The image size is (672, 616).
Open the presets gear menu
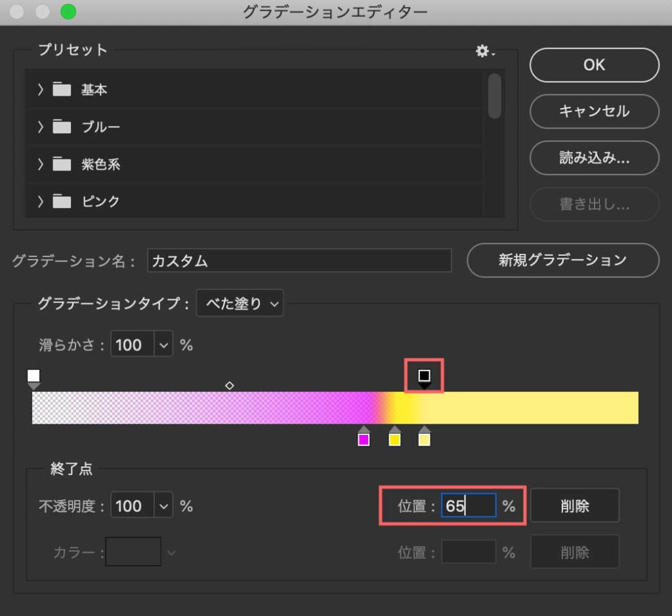(485, 51)
